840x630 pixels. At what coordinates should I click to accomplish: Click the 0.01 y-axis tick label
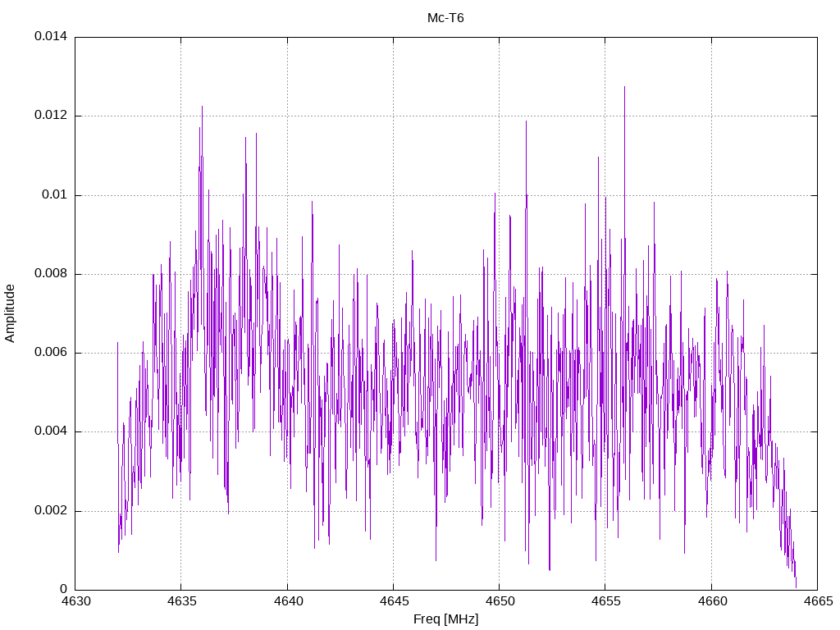pos(55,194)
